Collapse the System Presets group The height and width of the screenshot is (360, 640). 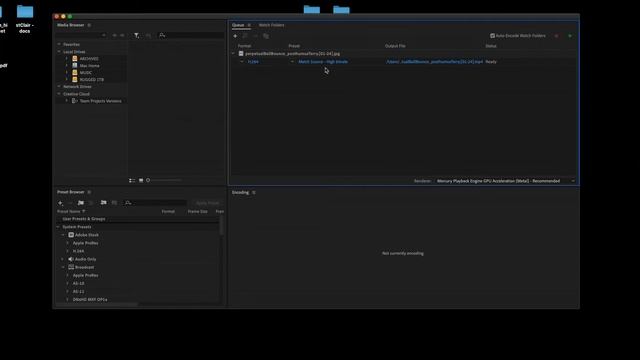[58, 227]
